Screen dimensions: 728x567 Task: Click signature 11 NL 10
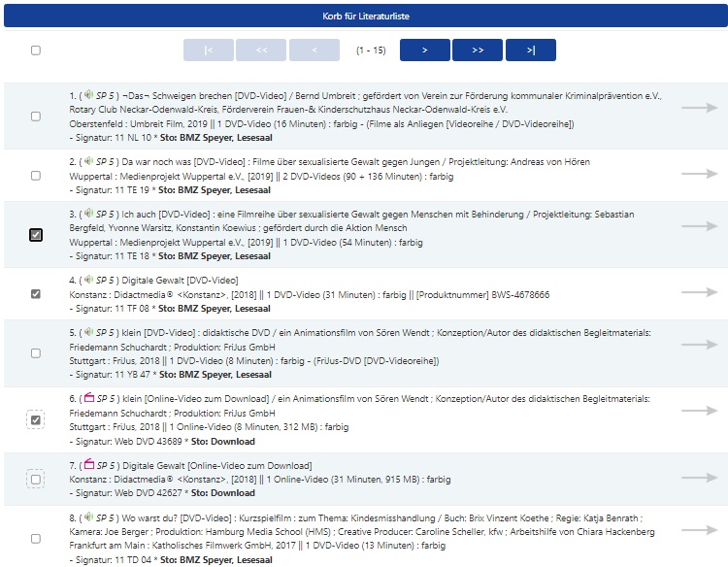(133, 138)
